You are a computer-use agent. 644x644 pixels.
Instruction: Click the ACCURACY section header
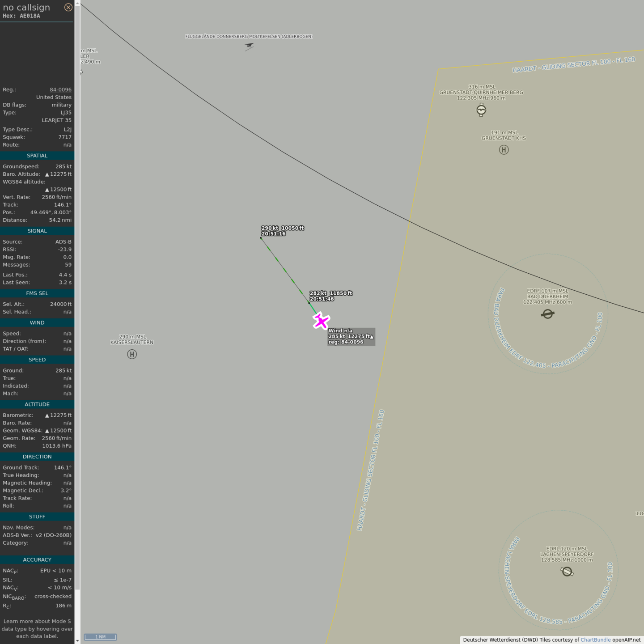coord(37,559)
